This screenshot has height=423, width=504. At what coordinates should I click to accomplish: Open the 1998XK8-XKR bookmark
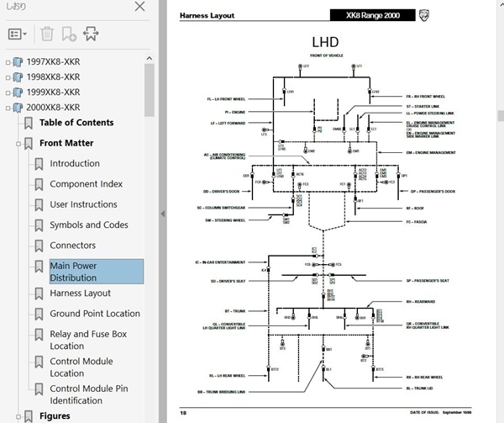(x=53, y=77)
